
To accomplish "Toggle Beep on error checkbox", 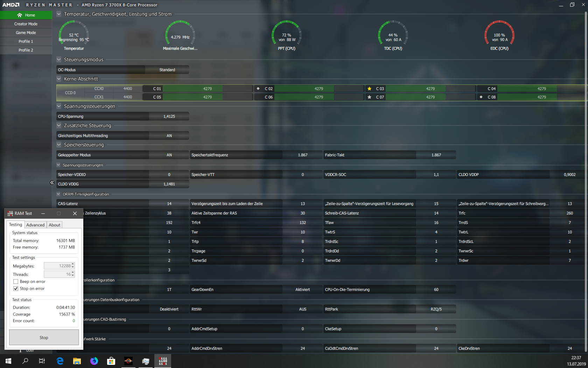I will pos(16,281).
